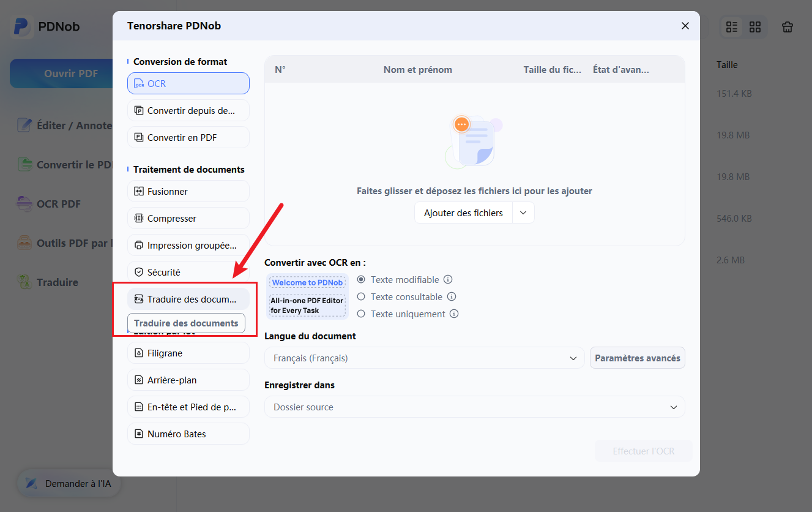Click Ouvrir PDF in the main window

pyautogui.click(x=71, y=73)
